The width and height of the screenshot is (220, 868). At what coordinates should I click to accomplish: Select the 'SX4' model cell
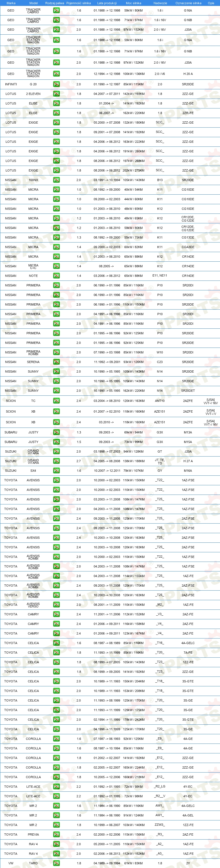click(33, 470)
